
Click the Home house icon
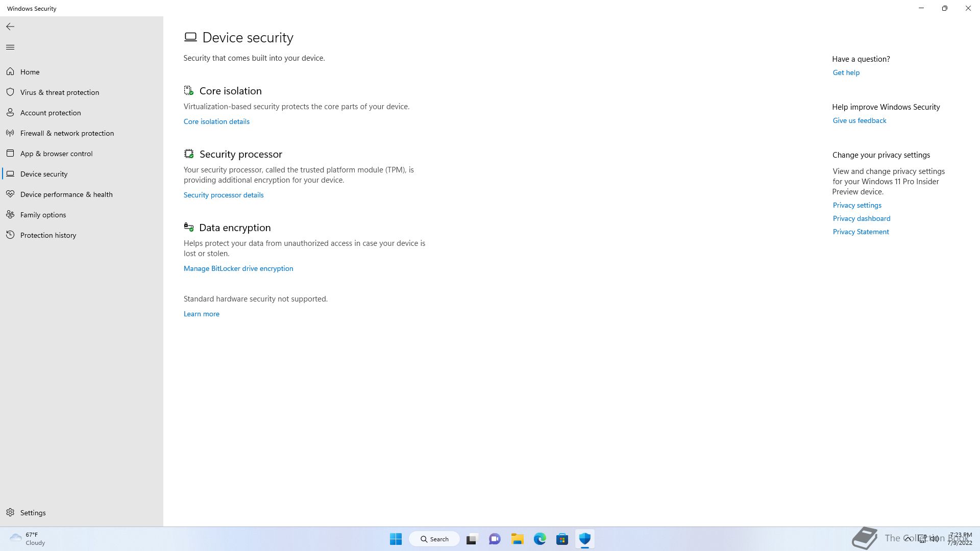pyautogui.click(x=10, y=72)
